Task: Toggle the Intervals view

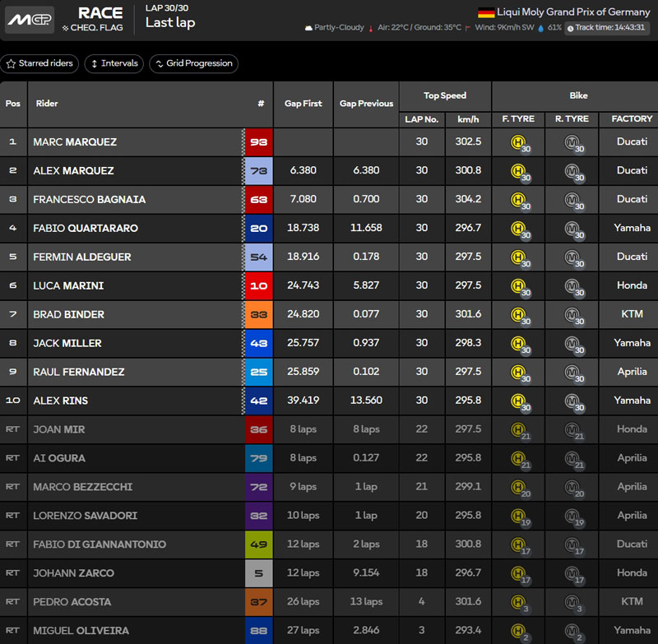Action: 114,63
